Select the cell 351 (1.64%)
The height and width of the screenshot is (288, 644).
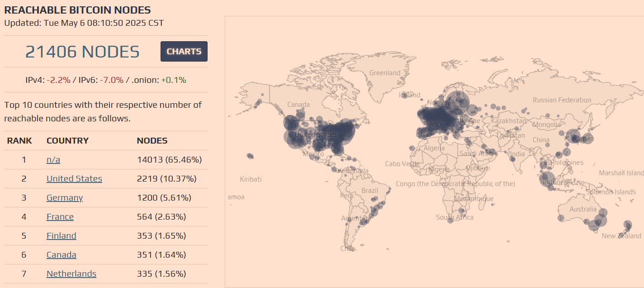tap(161, 255)
